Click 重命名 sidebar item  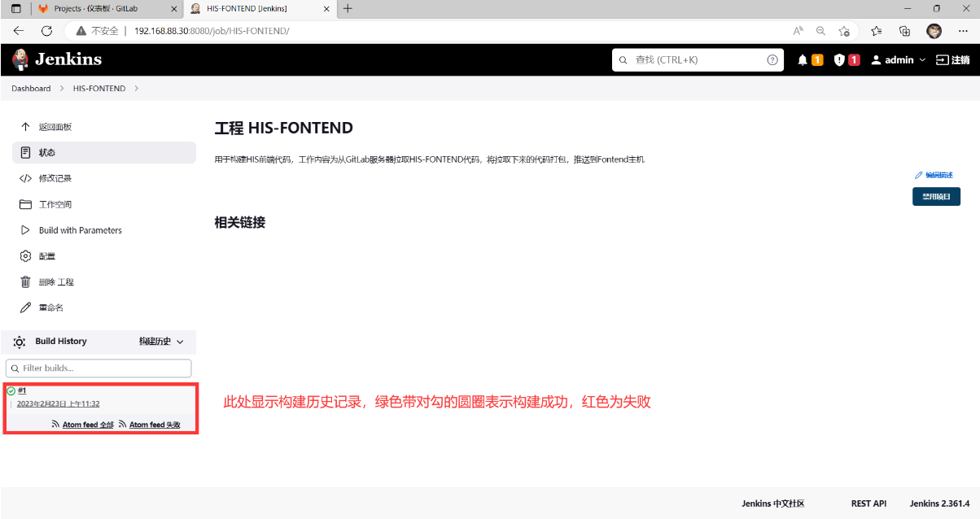click(104, 307)
